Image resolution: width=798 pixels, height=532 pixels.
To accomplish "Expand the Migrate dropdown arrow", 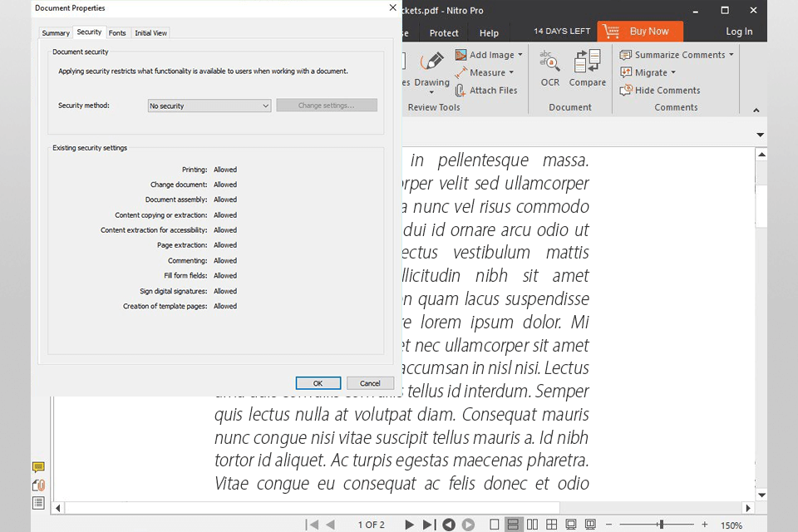I will (673, 73).
